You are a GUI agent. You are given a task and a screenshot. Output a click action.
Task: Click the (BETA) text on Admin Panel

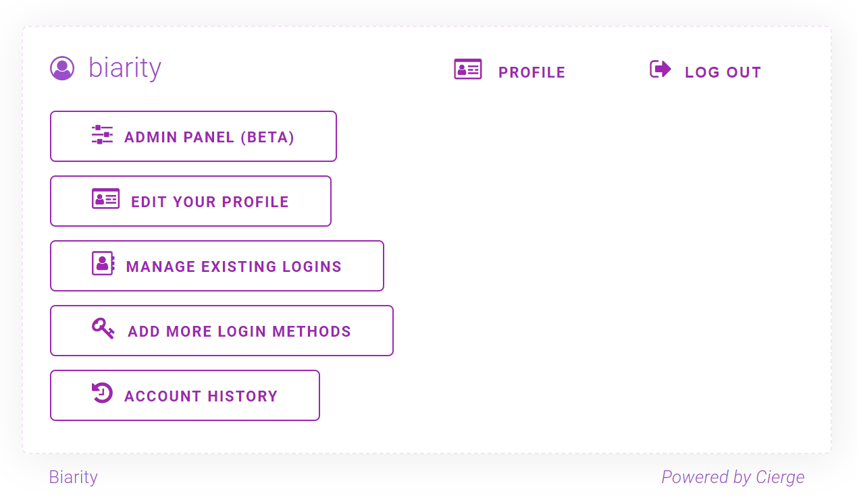point(267,137)
